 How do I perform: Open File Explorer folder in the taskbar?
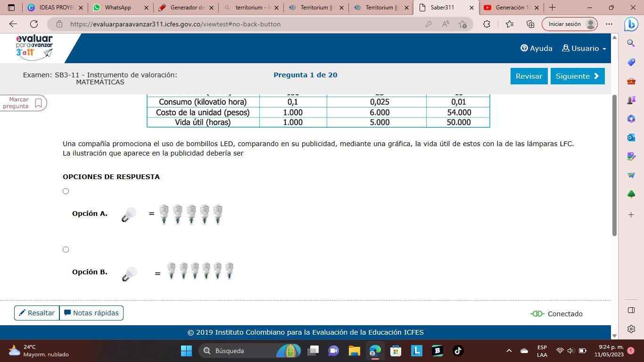(354, 351)
